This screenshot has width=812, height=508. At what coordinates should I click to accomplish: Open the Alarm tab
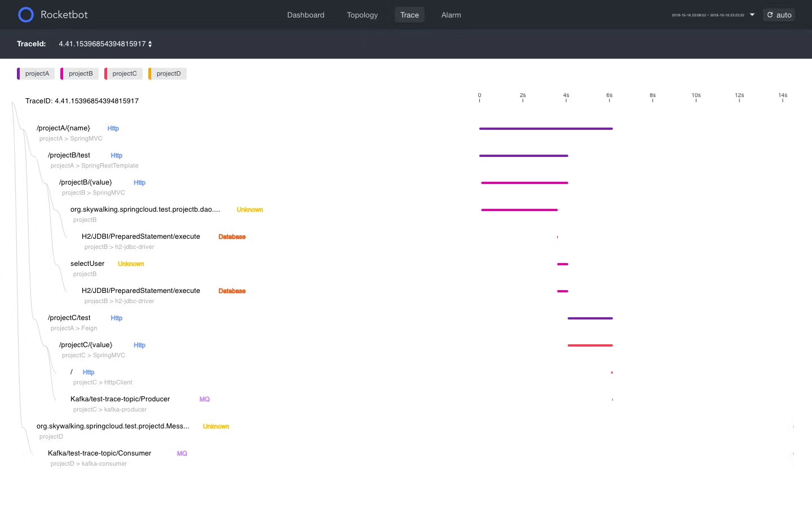coord(451,15)
